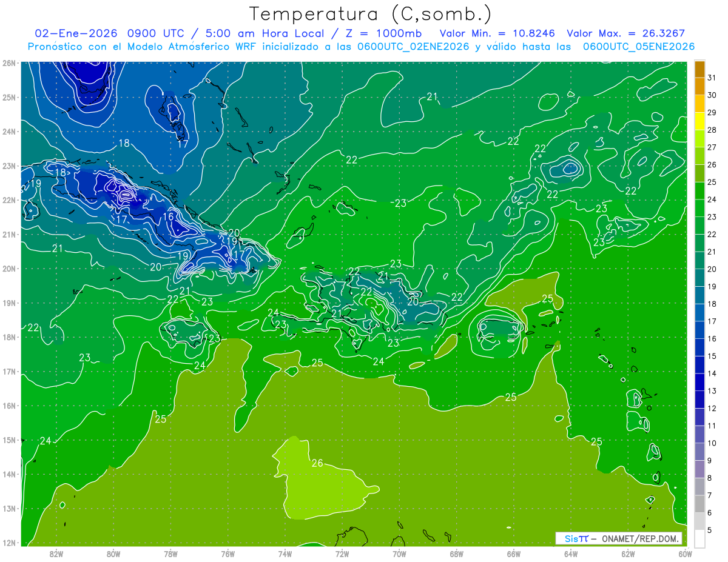728x562 pixels.
Task: Click the "14N" latitude axis label
Action: click(x=8, y=474)
